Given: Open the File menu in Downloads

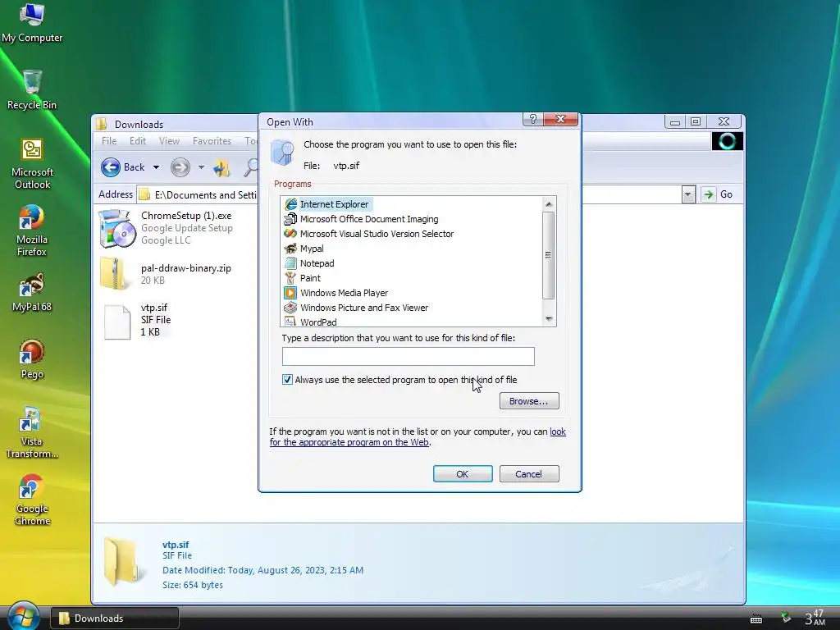Looking at the screenshot, I should click(x=109, y=141).
